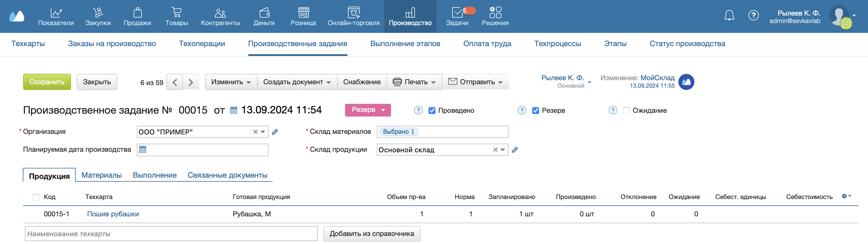Open the Деньги section

264,16
